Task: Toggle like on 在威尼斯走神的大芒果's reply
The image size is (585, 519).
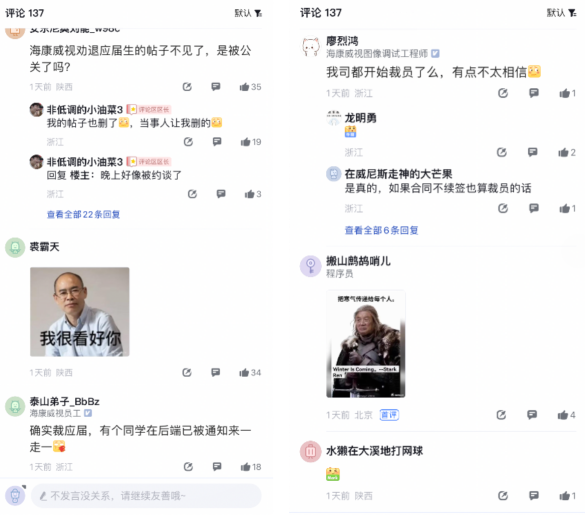Action: click(x=567, y=209)
